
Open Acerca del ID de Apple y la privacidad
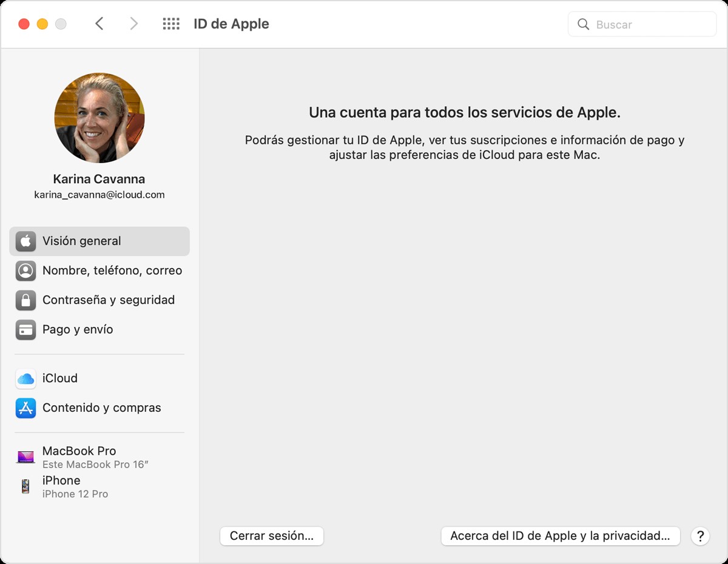click(x=561, y=536)
